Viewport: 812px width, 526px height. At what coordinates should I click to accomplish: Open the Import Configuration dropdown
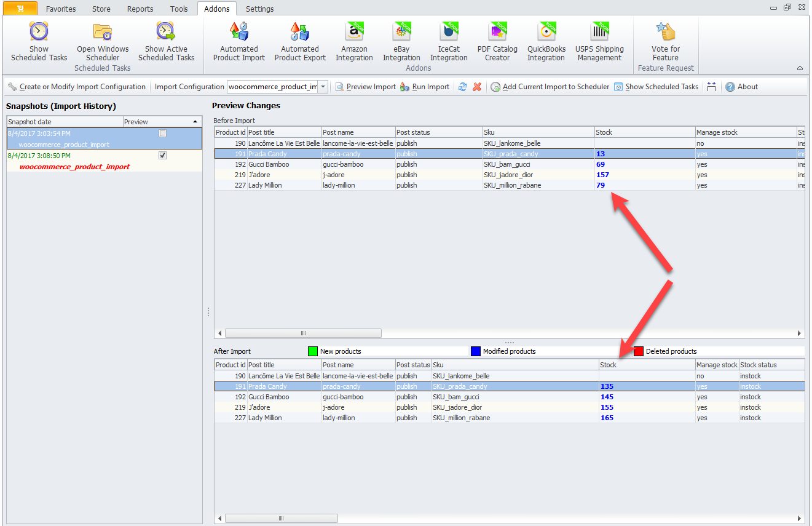pos(323,87)
